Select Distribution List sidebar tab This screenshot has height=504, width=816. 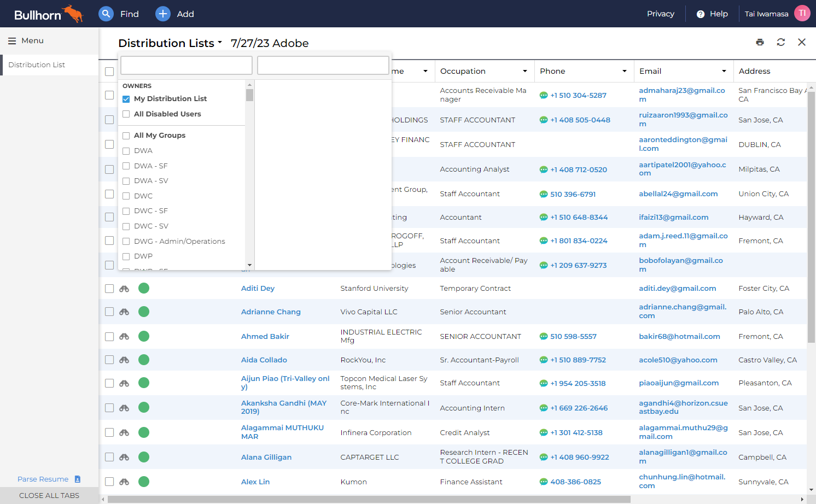pyautogui.click(x=49, y=65)
